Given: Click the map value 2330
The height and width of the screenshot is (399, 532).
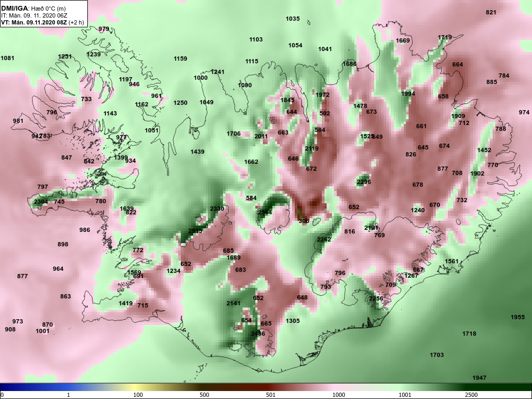Looking at the screenshot, I should pyautogui.click(x=217, y=209).
